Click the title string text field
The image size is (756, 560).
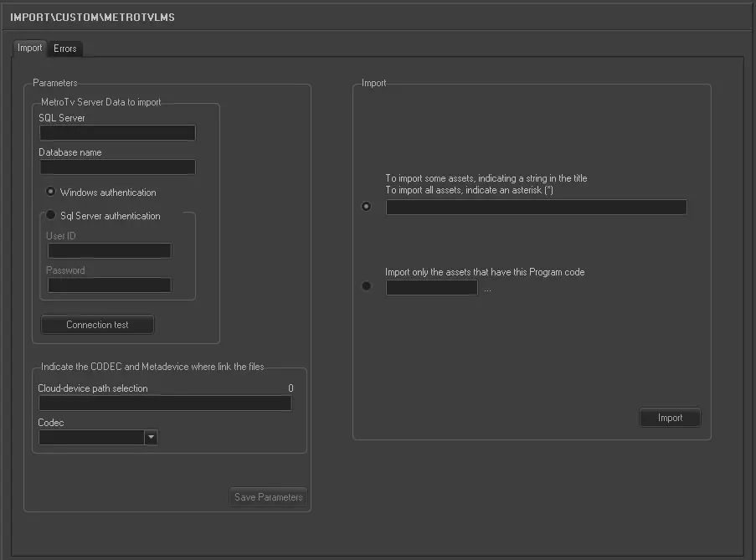536,207
